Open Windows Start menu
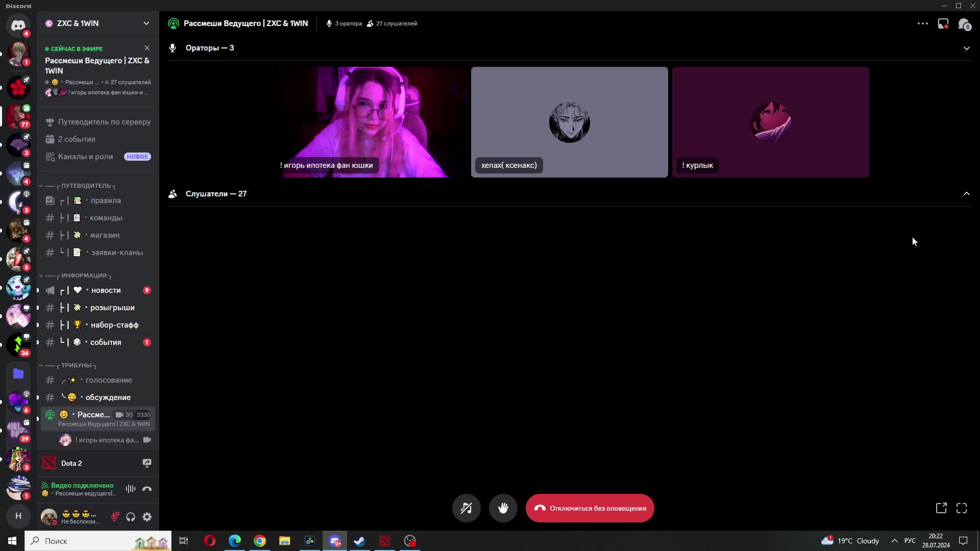980x551 pixels. pyautogui.click(x=12, y=541)
